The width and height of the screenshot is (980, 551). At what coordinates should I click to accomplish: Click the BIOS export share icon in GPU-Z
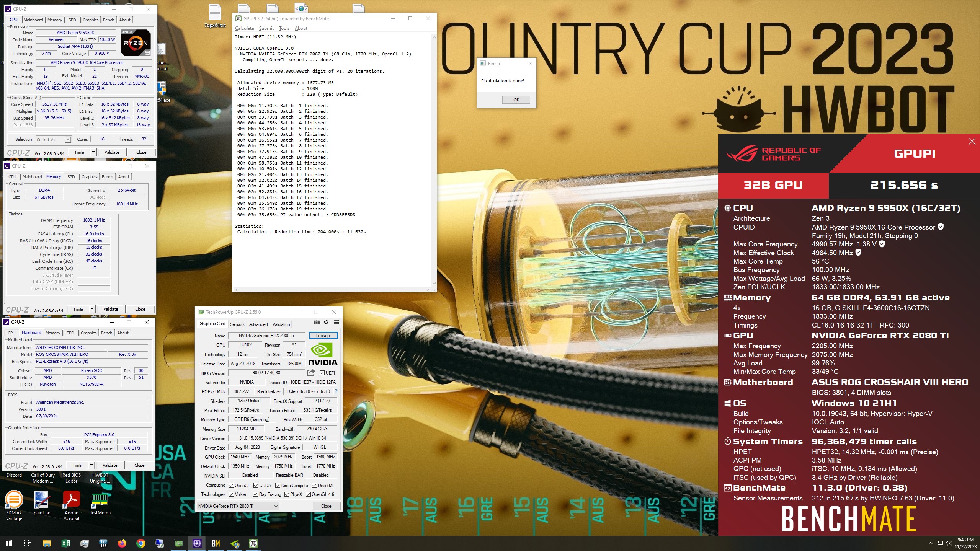click(x=311, y=373)
